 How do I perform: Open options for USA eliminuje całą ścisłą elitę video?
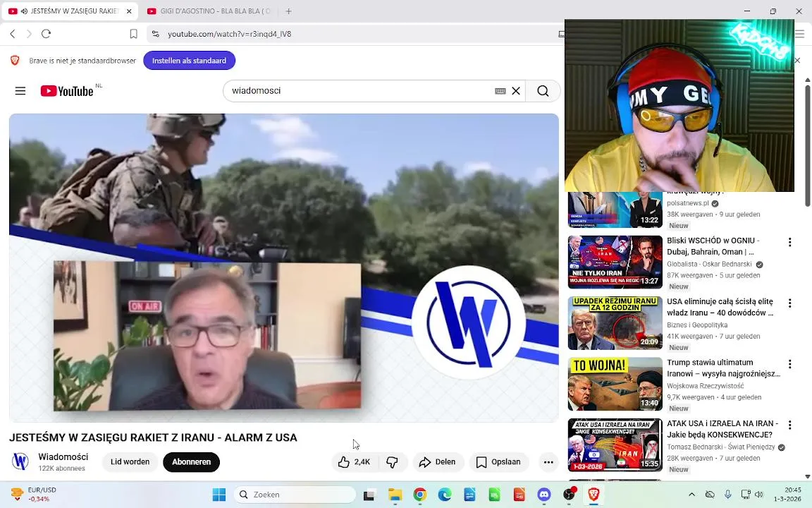click(789, 303)
